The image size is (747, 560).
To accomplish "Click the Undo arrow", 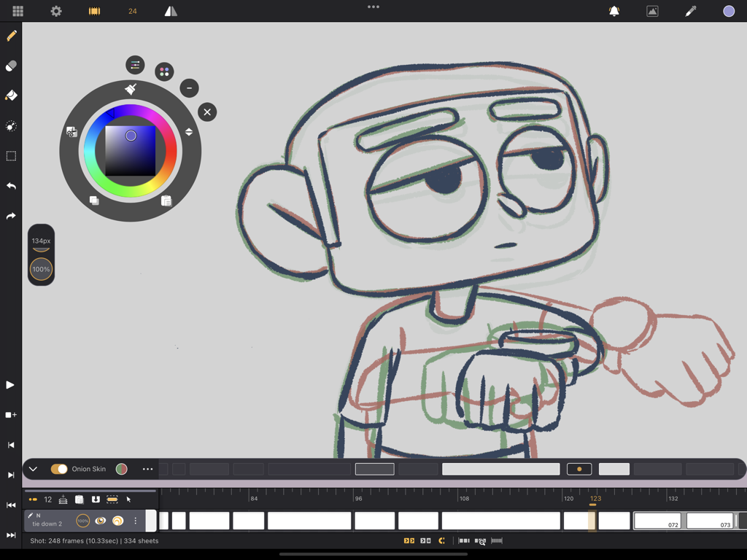I will [x=11, y=185].
